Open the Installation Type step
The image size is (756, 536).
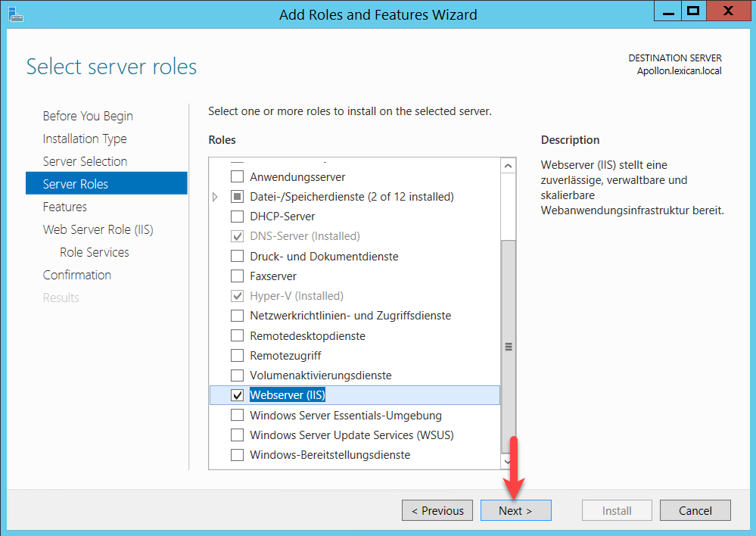point(85,139)
